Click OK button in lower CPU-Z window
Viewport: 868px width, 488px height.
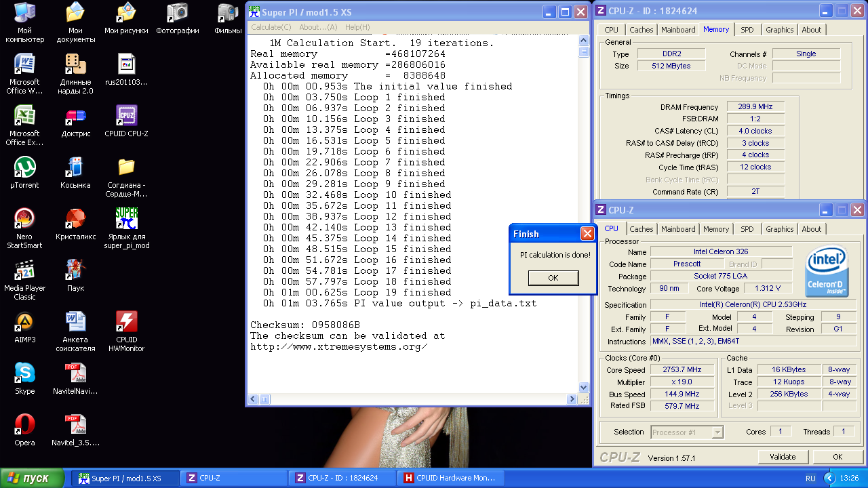837,457
